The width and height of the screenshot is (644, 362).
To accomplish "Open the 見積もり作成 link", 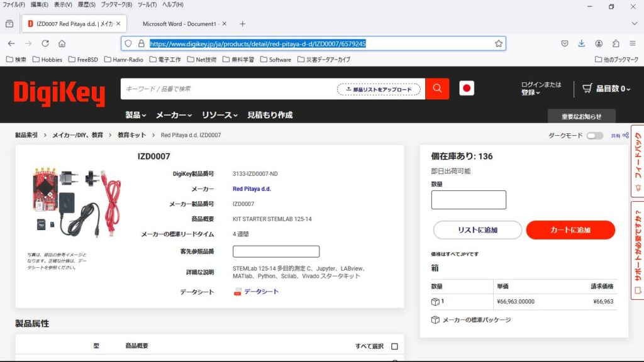I will coord(270,115).
